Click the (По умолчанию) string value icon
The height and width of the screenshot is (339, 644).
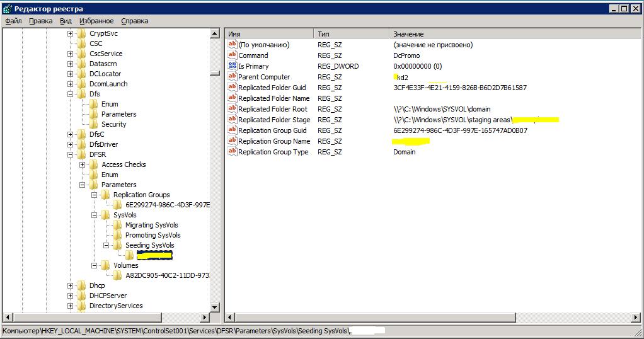pos(233,44)
